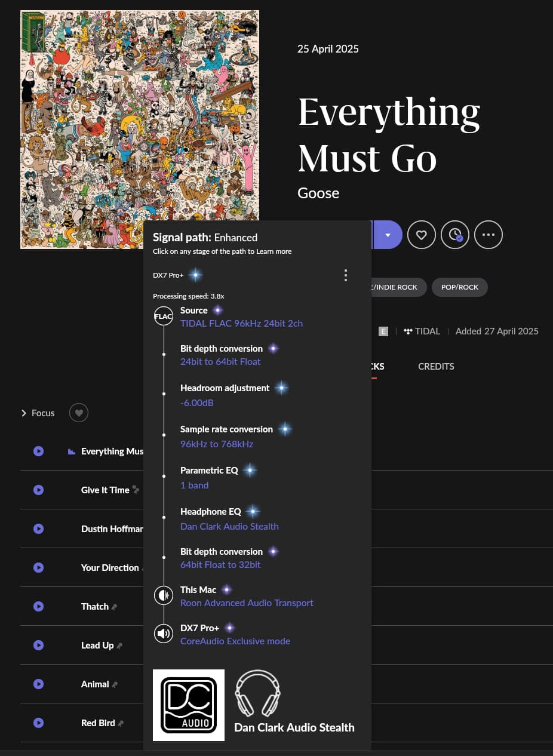This screenshot has width=553, height=756.
Task: Click the Processing speed: 3.8x text
Action: [x=189, y=296]
